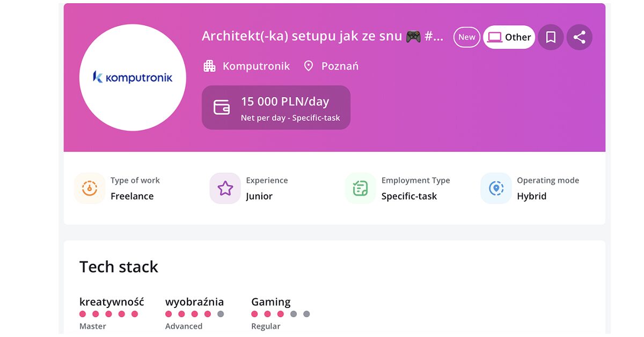Screen dimensions: 644x337
Task: Click the location pin icon near Poznań
Action: pyautogui.click(x=309, y=66)
